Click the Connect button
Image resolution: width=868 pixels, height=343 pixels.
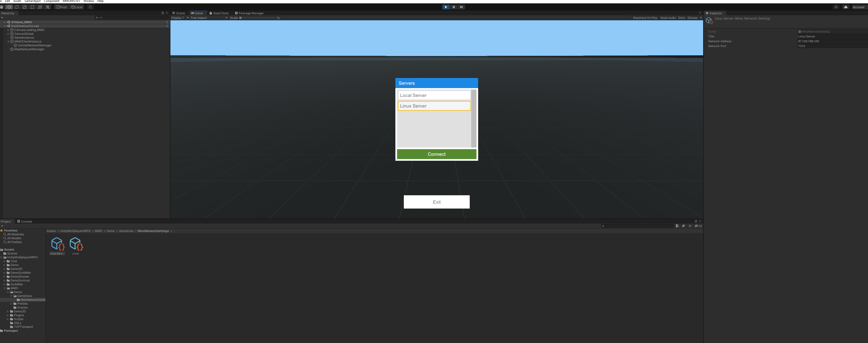pyautogui.click(x=436, y=154)
